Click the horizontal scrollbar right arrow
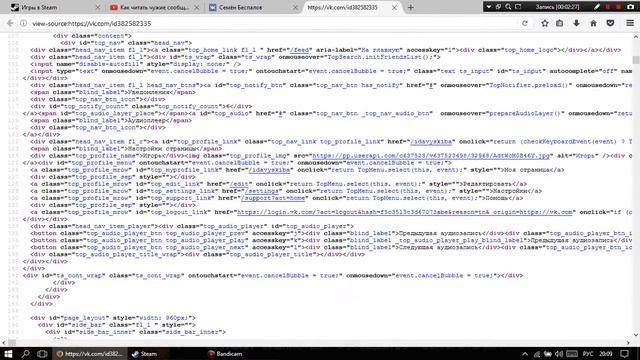The image size is (640, 360). [x=628, y=342]
